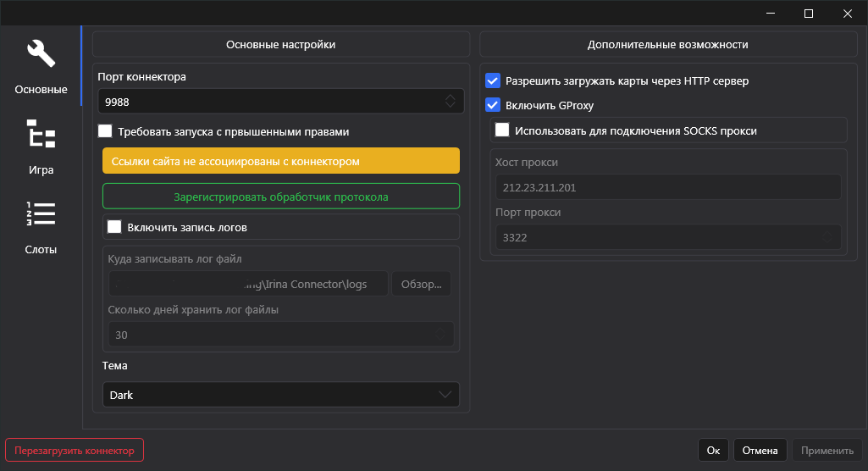Click the port connector spinner arrows

(x=451, y=102)
